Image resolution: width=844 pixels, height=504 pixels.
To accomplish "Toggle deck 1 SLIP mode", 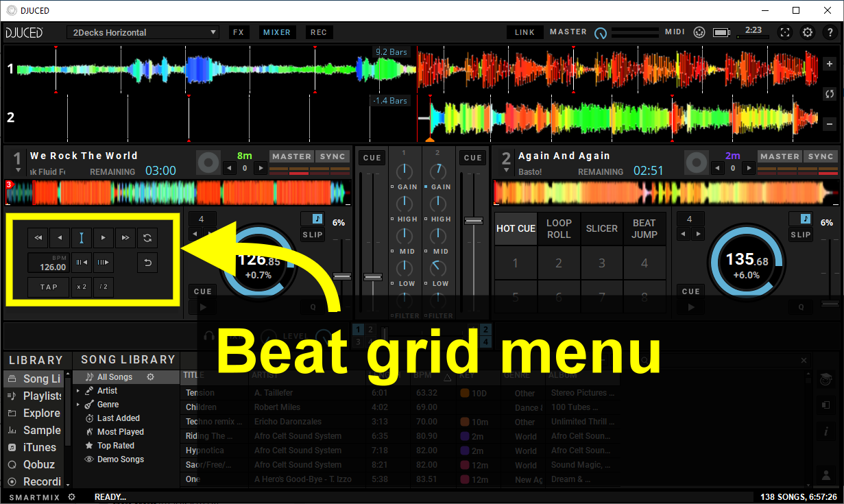I will click(x=313, y=235).
